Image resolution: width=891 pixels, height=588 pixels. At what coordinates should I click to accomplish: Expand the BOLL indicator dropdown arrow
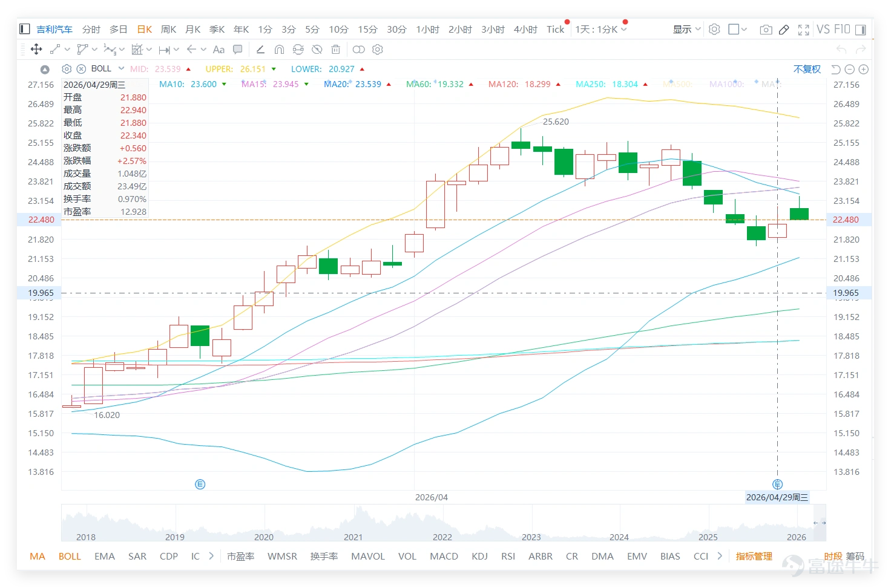[x=121, y=68]
